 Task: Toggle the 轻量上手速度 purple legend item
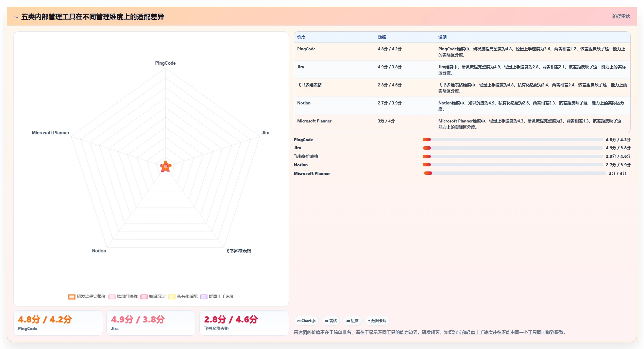[217, 297]
